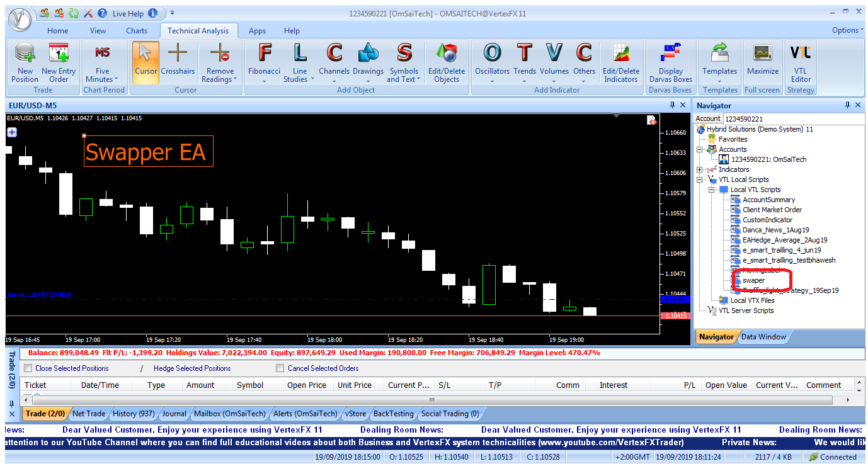
Task: Select the Cursor tool
Action: (x=146, y=63)
